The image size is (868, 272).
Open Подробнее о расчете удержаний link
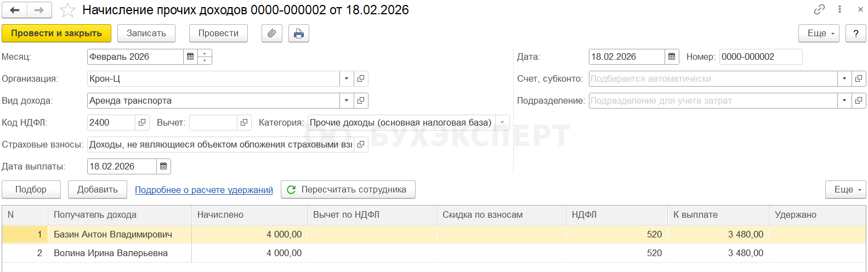(204, 190)
